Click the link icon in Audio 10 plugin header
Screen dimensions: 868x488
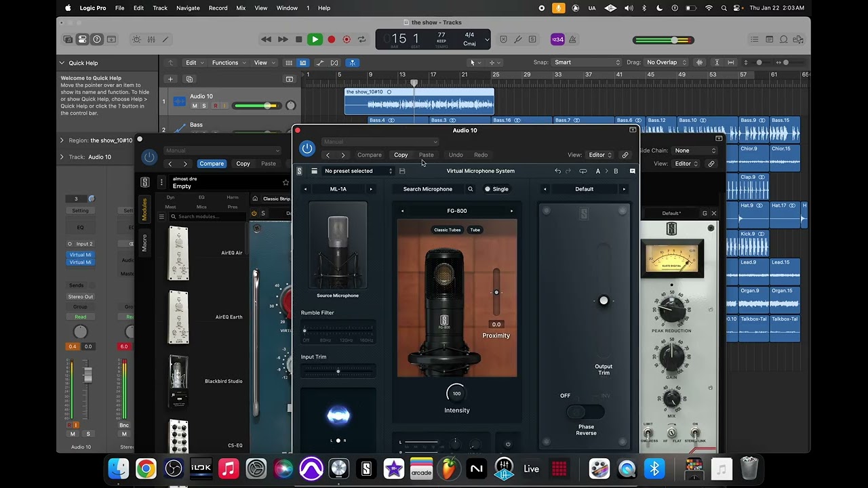pyautogui.click(x=625, y=155)
